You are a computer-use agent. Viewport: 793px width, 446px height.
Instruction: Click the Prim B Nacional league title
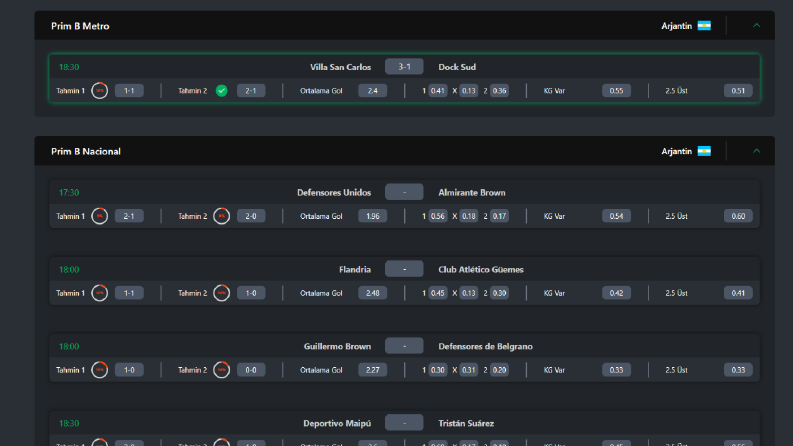click(85, 151)
